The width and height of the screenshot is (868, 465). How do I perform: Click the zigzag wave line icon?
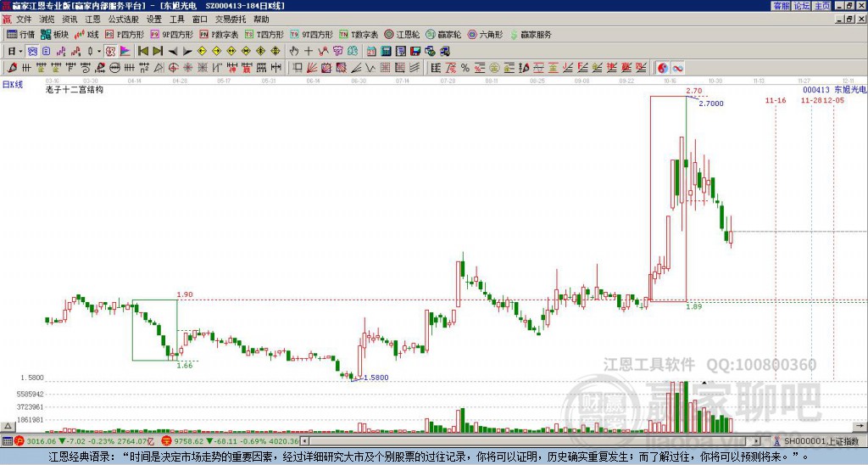point(371,68)
